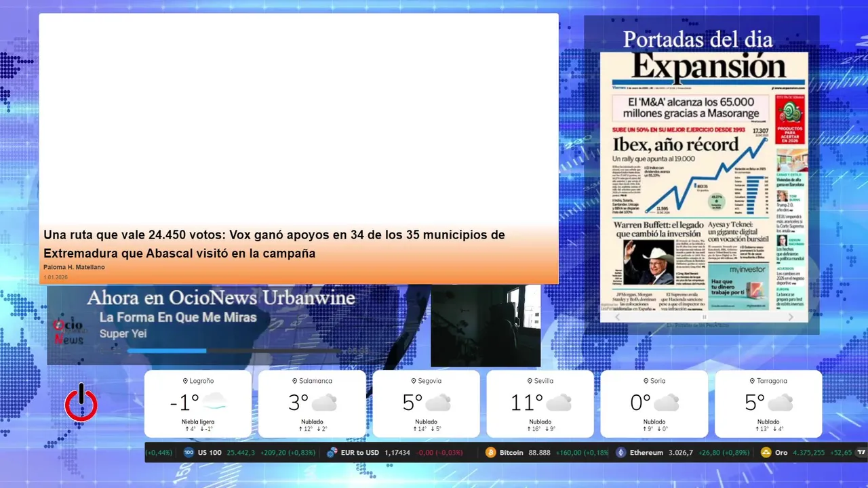Image resolution: width=868 pixels, height=488 pixels.
Task: Open the Soria 0° temperature reading
Action: 640,403
